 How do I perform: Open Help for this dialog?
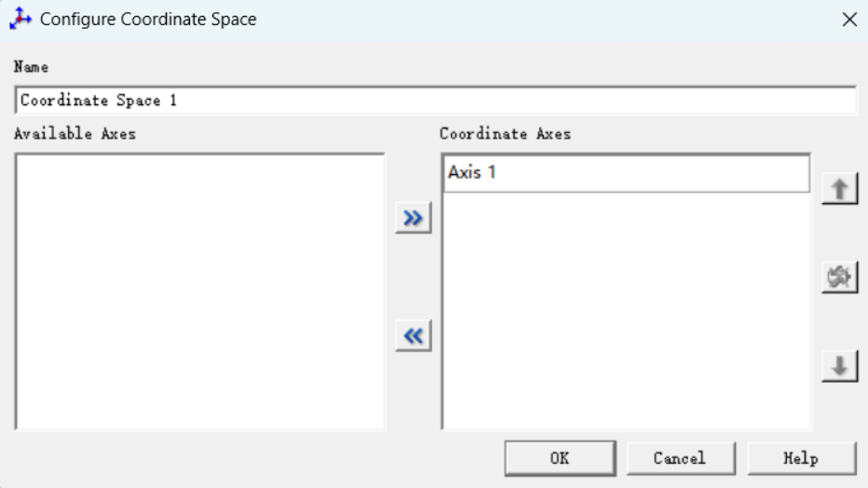click(800, 457)
